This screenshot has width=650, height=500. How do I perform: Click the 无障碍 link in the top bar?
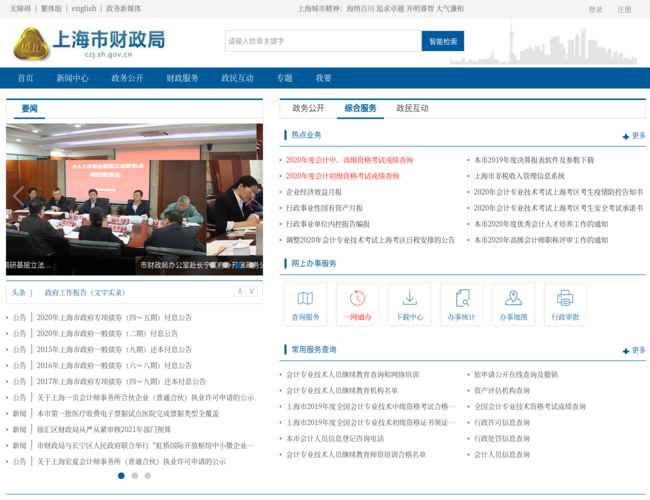point(20,9)
